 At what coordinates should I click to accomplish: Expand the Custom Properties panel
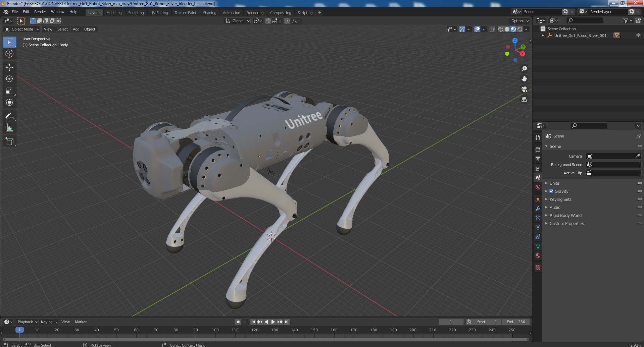tap(566, 223)
